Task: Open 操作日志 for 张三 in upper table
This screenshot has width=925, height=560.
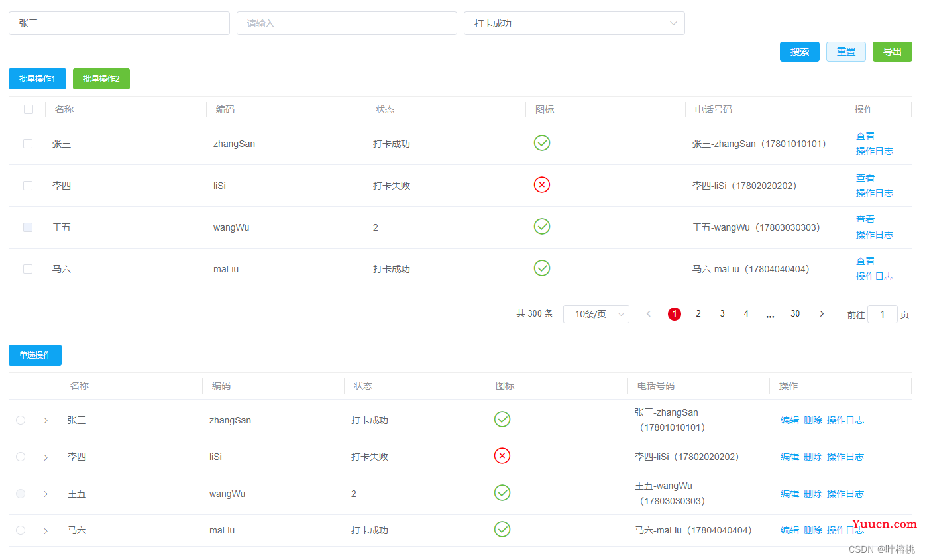Action: click(x=875, y=151)
